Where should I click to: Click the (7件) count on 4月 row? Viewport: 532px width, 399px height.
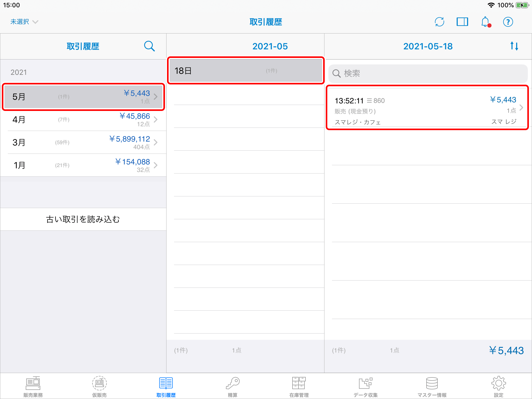pyautogui.click(x=64, y=119)
